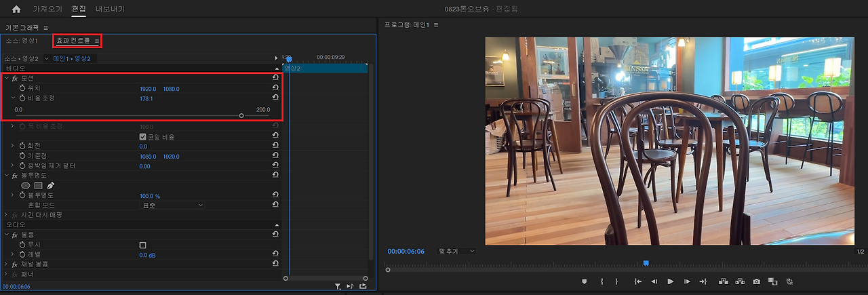Go to the Home screen icon

click(16, 9)
